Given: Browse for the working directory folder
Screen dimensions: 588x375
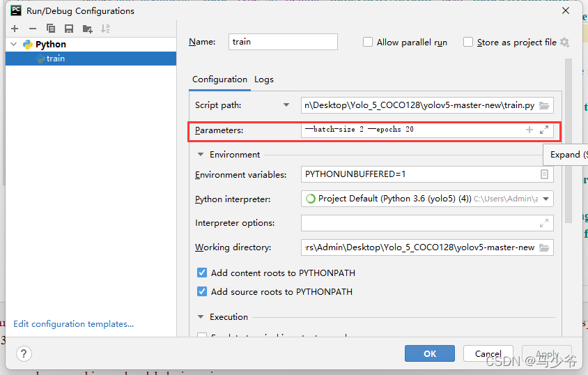Looking at the screenshot, I should (x=544, y=247).
